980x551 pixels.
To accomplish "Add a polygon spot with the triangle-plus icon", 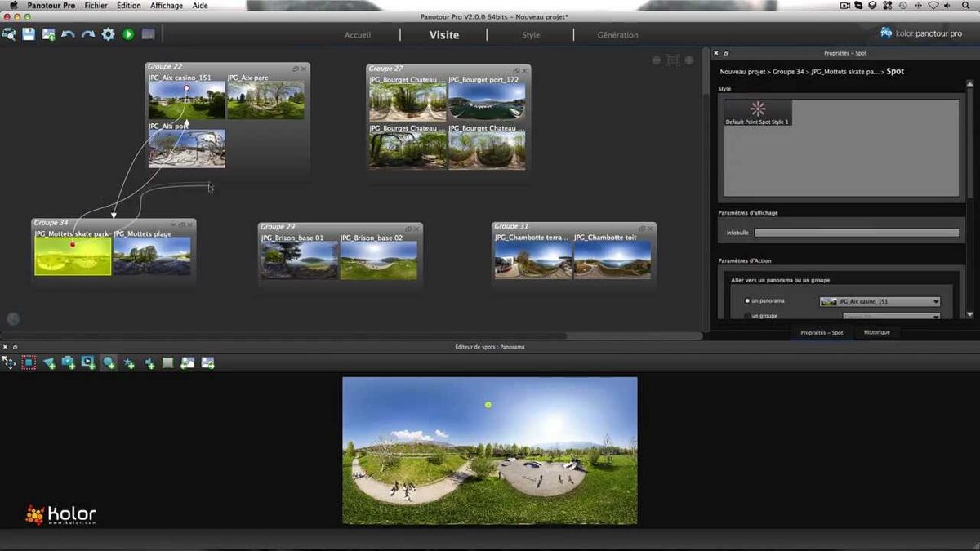I will pyautogui.click(x=49, y=362).
